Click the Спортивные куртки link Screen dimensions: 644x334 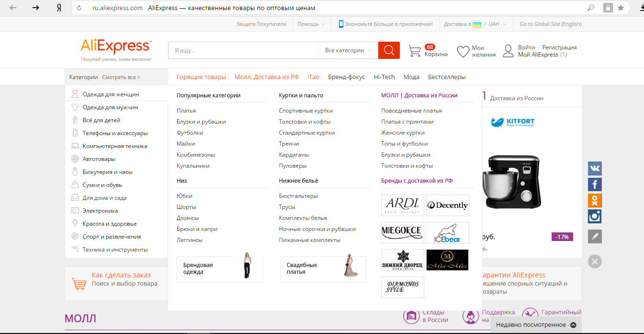pos(306,111)
